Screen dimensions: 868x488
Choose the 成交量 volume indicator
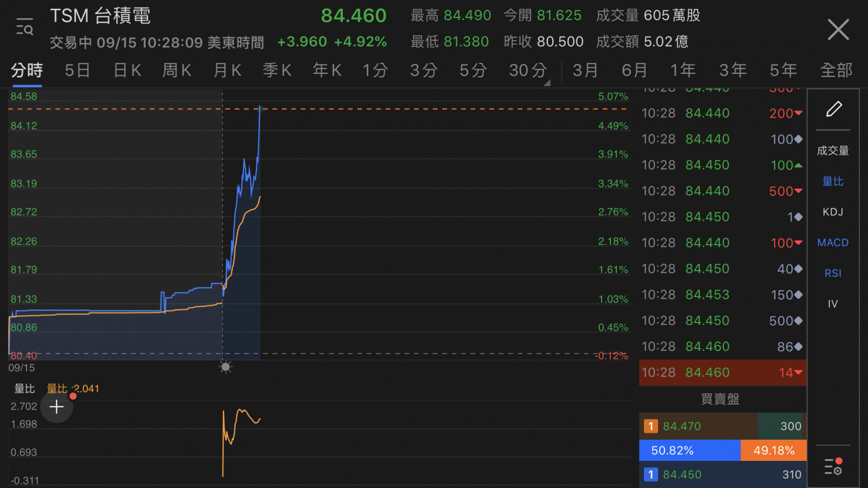tap(833, 151)
